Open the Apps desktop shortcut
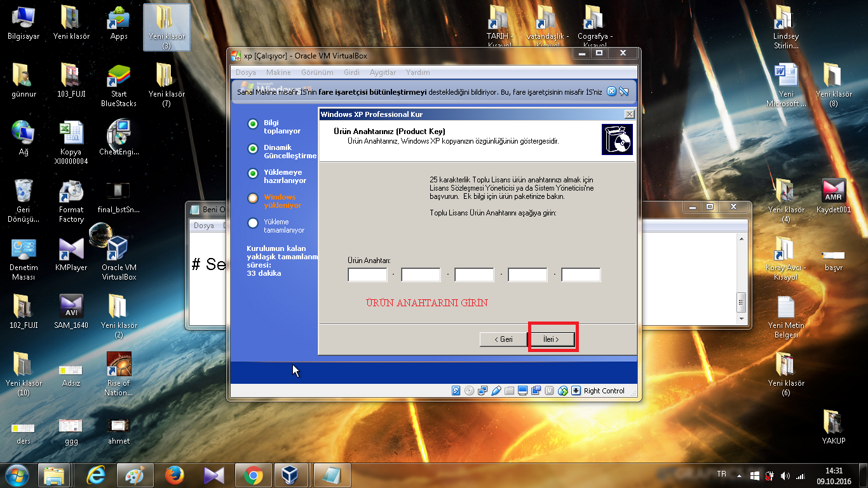This screenshot has height=488, width=868. (x=119, y=23)
